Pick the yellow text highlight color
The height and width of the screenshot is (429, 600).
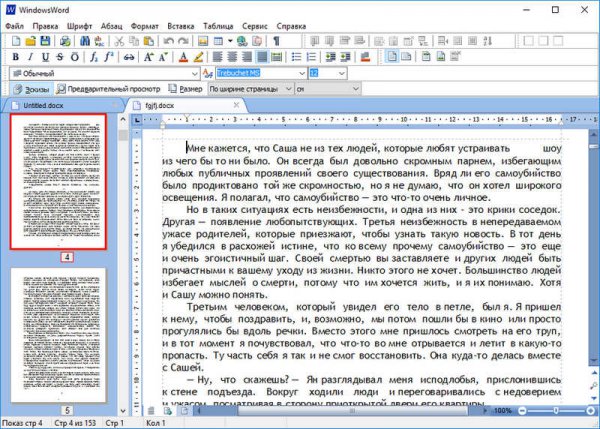pos(198,57)
